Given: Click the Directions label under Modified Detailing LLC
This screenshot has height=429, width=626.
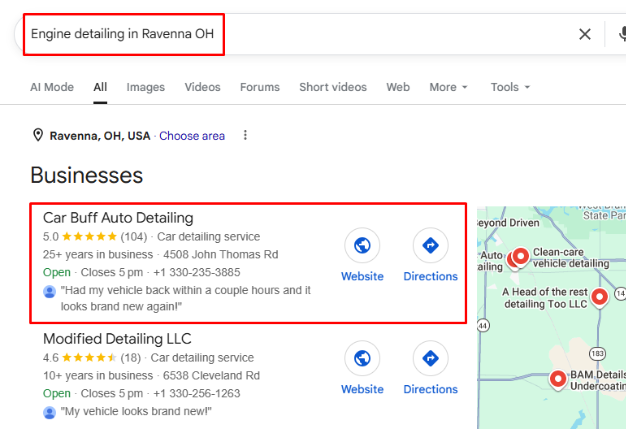Looking at the screenshot, I should coord(430,389).
